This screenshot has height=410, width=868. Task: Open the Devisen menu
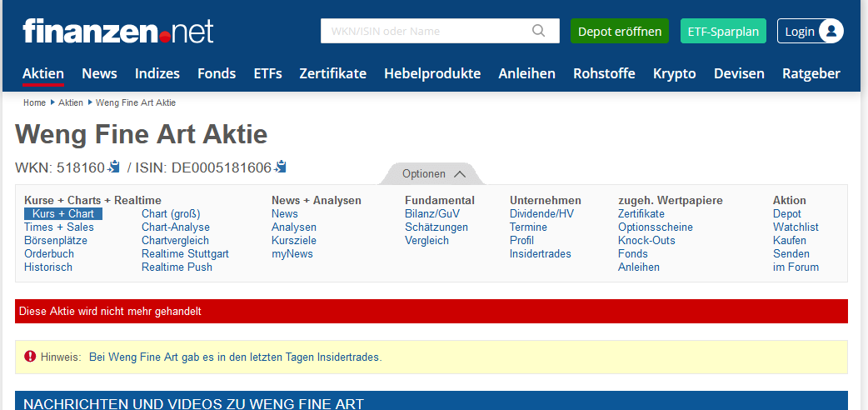pos(739,73)
